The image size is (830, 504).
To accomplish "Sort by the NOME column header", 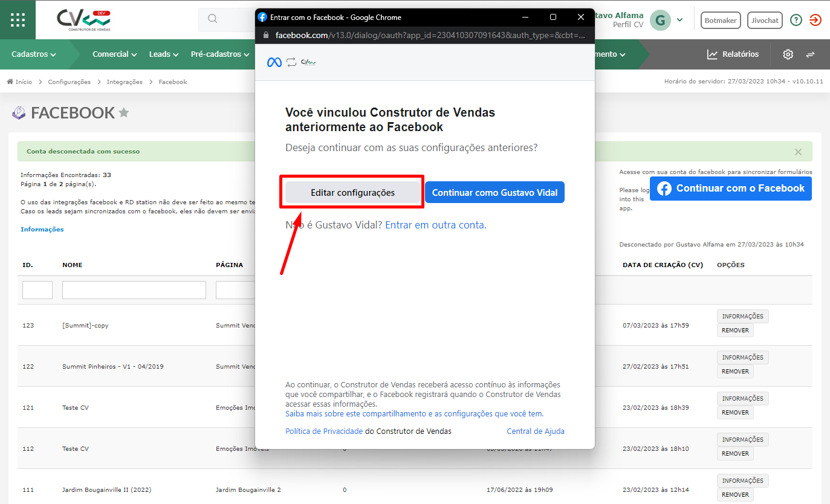I will coord(73,265).
